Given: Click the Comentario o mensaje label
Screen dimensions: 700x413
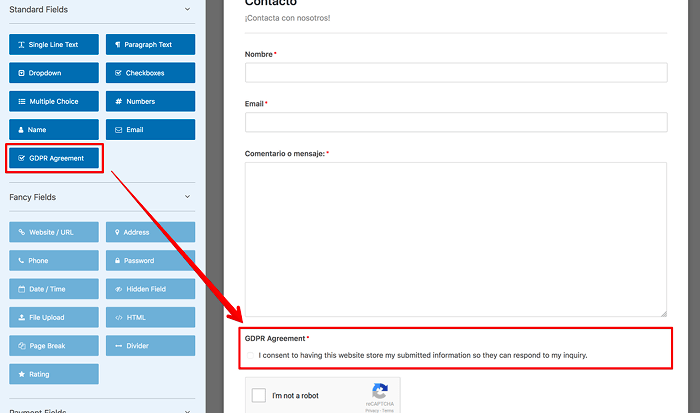Looking at the screenshot, I should click(x=285, y=154).
